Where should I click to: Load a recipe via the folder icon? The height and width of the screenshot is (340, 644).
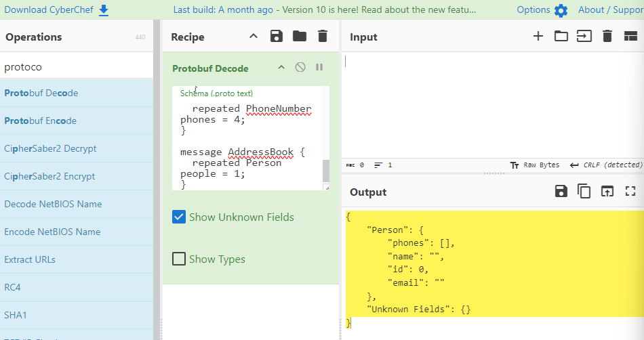299,37
